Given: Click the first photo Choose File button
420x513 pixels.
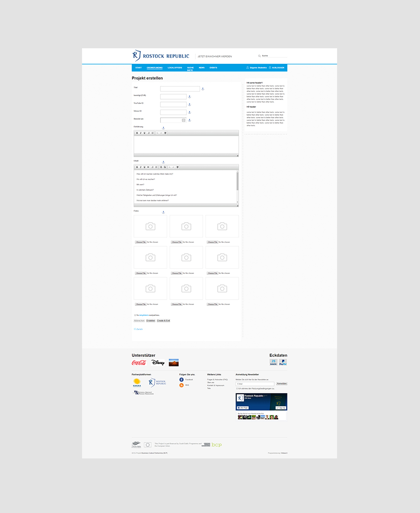Looking at the screenshot, I should [140, 242].
